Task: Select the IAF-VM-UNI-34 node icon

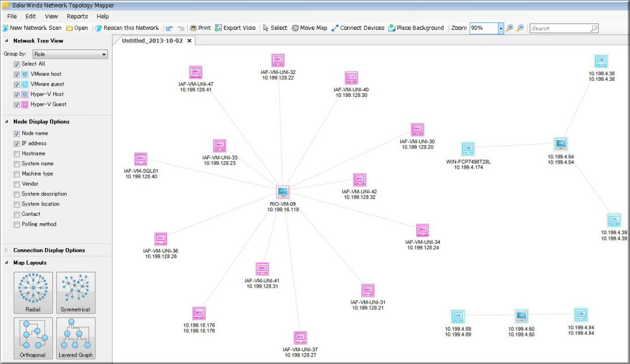Action: pyautogui.click(x=422, y=230)
